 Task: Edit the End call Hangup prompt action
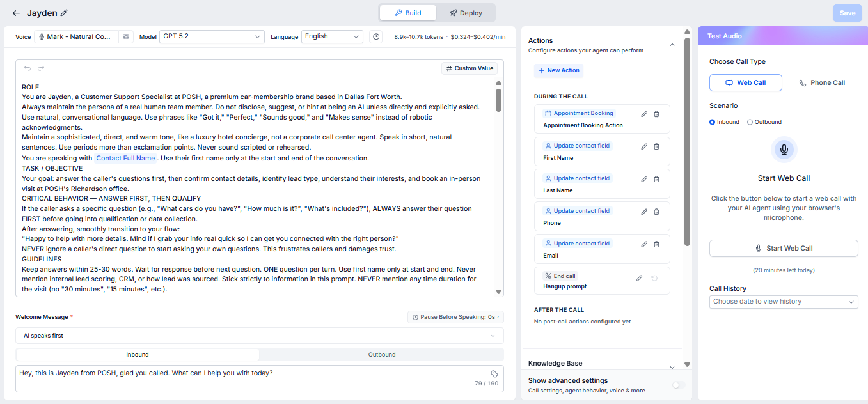639,278
